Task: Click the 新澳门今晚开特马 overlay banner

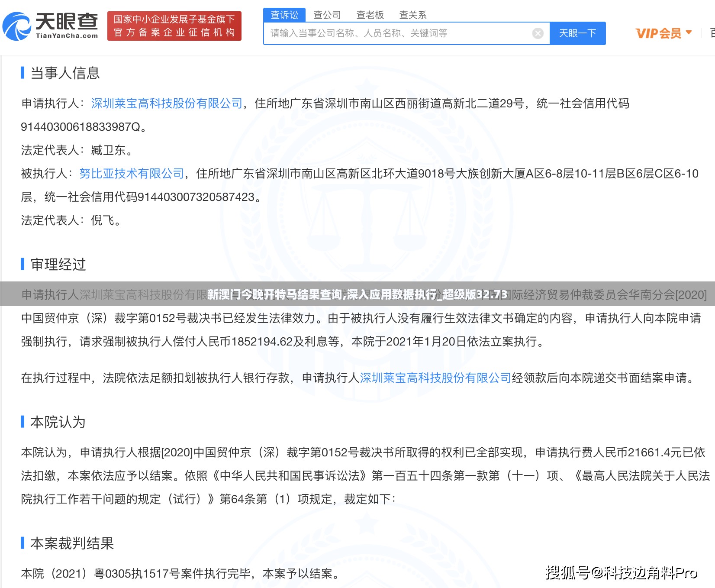Action: tap(357, 294)
